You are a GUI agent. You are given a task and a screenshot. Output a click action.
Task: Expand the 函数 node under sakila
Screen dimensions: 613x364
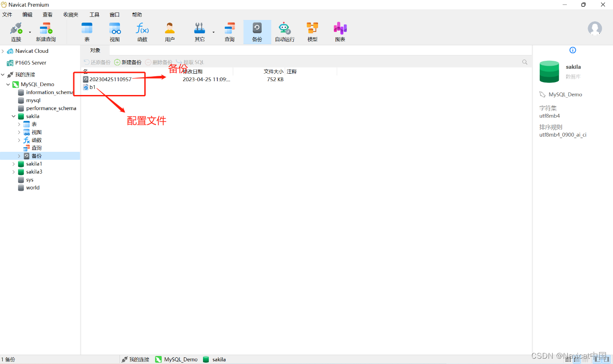[19, 140]
